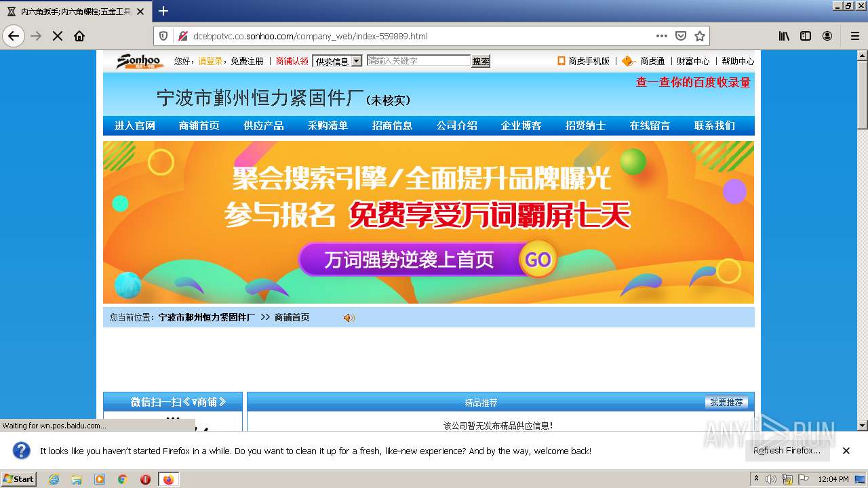Open the 企业博客 nav item
Viewport: 868px width, 488px height.
[521, 125]
